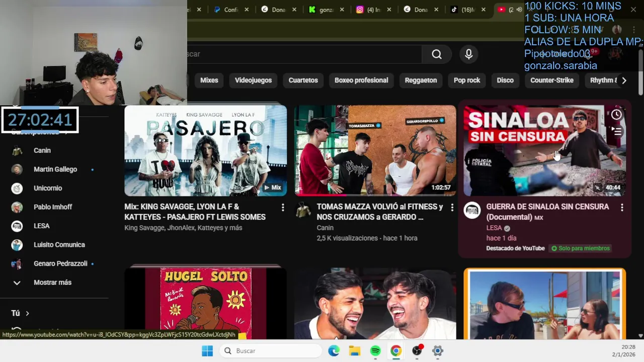Close the Instagram browser tab

click(x=389, y=10)
